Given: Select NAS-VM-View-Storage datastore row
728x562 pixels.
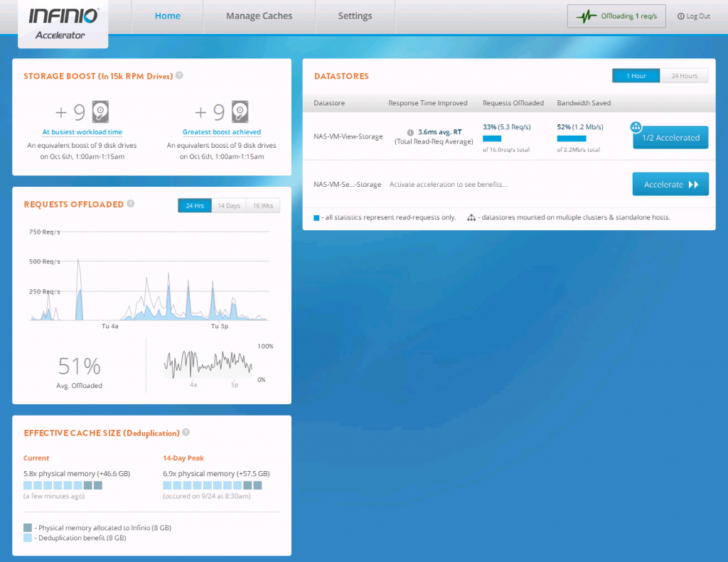Looking at the screenshot, I should point(509,136).
